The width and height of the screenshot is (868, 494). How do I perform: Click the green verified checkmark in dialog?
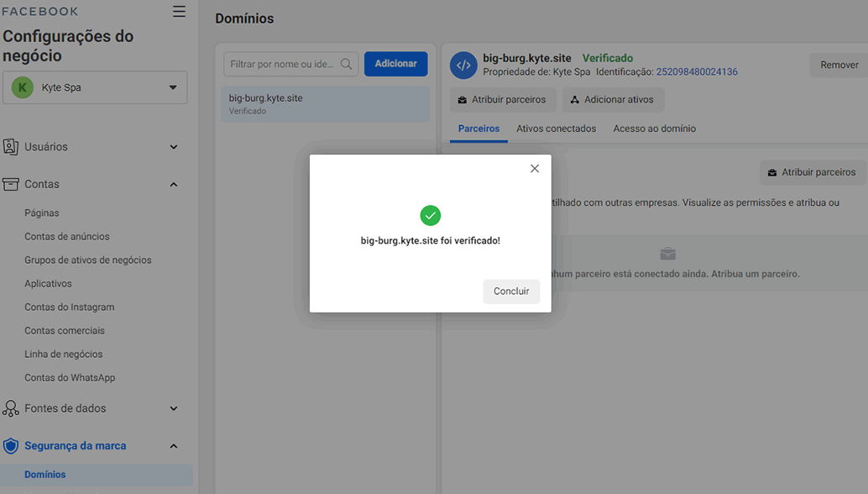[x=430, y=215]
